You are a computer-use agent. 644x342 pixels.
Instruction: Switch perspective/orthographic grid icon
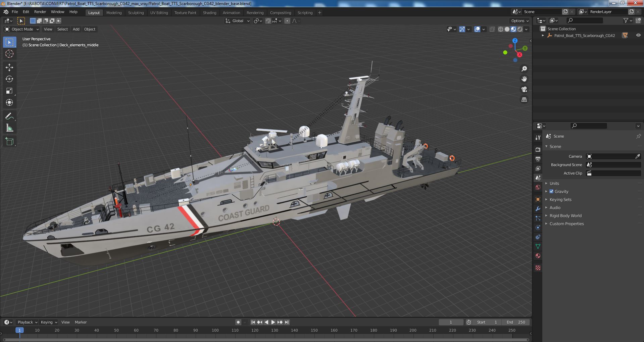(524, 99)
